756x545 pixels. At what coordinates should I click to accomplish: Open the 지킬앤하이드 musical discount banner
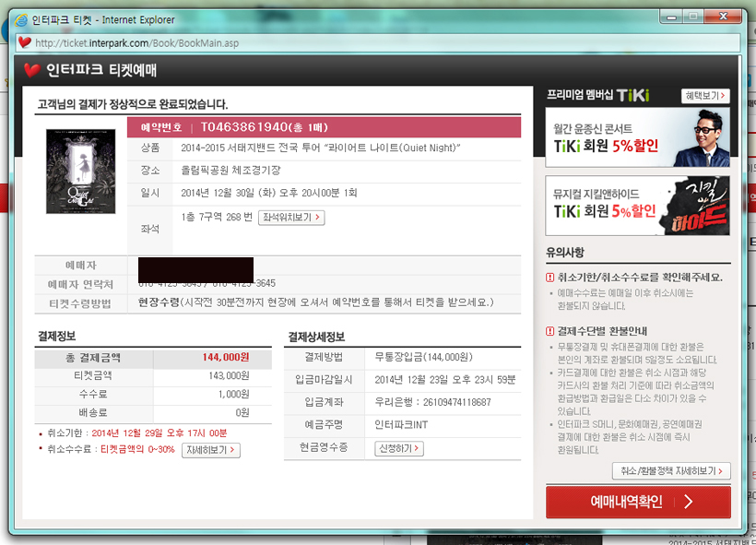pos(637,206)
